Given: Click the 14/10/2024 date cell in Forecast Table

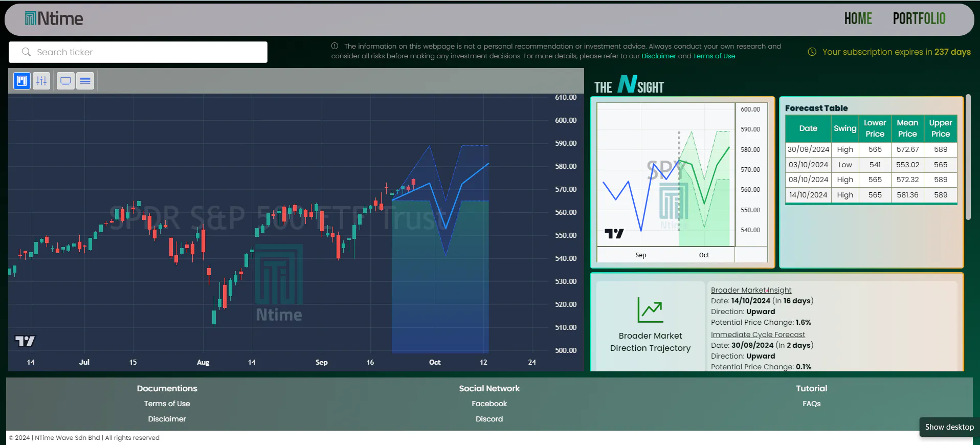Looking at the screenshot, I should click(808, 195).
